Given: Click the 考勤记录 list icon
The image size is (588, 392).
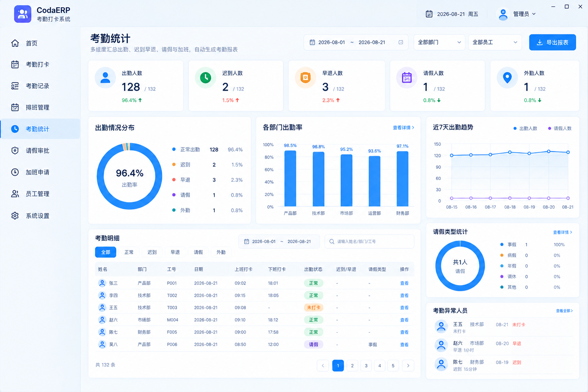Looking at the screenshot, I should [15, 86].
